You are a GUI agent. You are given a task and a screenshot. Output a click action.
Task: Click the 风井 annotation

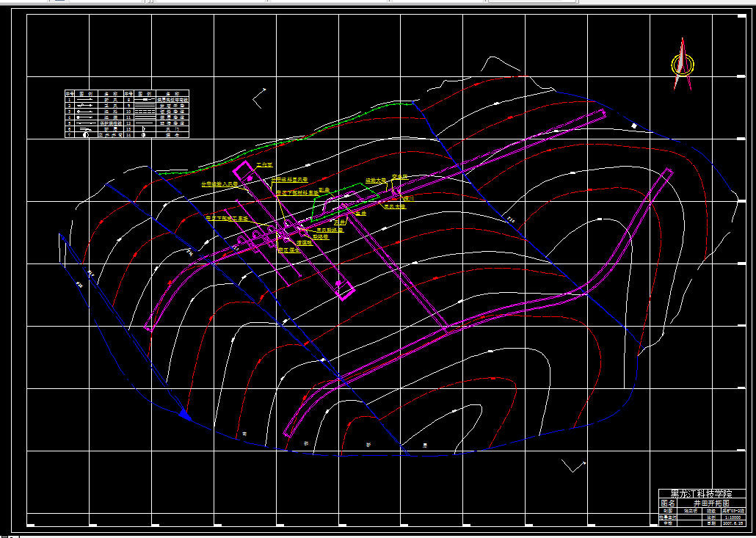pyautogui.click(x=340, y=222)
